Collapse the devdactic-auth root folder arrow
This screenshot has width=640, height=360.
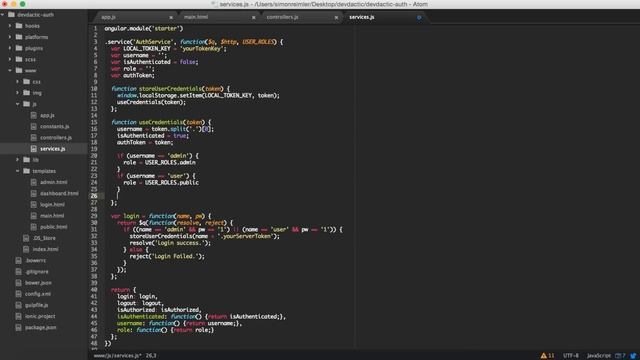tap(3, 15)
